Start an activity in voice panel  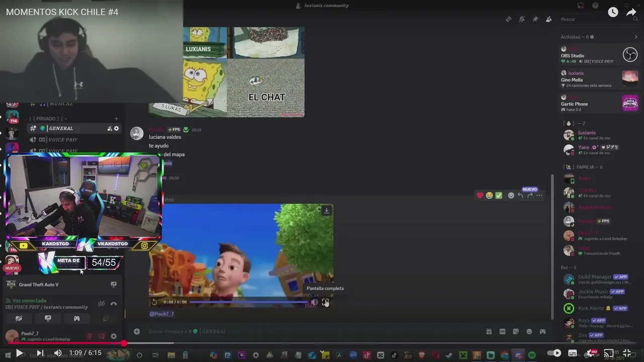pyautogui.click(x=76, y=318)
